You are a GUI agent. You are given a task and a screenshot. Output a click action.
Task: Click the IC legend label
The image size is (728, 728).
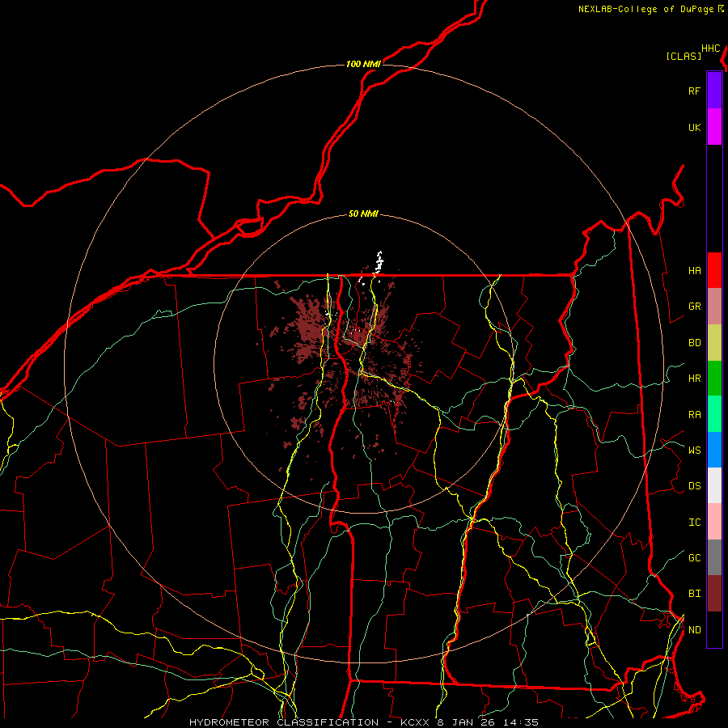click(x=694, y=523)
